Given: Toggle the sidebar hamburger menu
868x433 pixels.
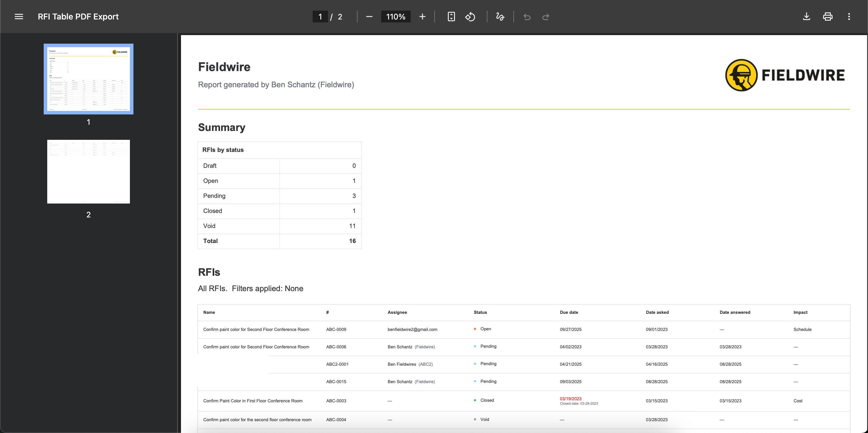Looking at the screenshot, I should tap(19, 17).
